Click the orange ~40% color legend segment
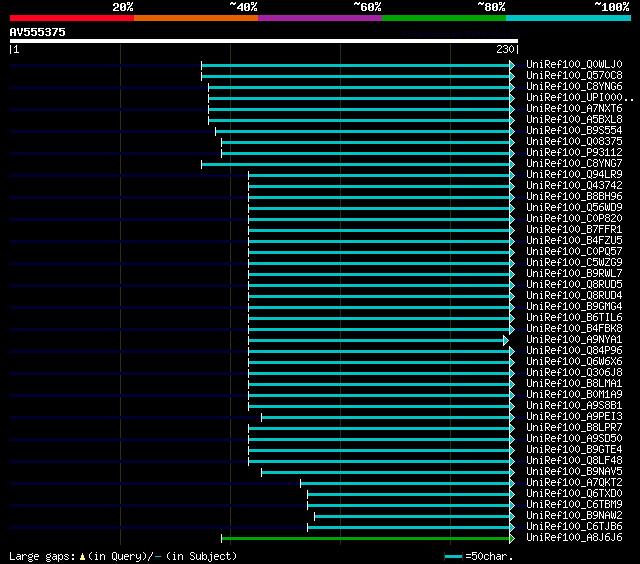The width and height of the screenshot is (640, 564). tap(196, 18)
